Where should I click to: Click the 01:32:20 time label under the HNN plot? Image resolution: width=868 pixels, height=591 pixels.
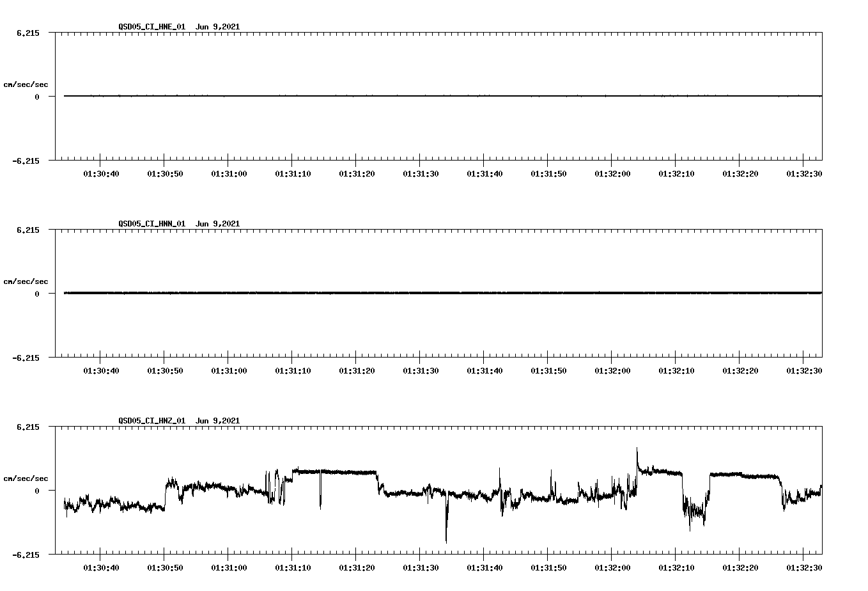point(740,371)
